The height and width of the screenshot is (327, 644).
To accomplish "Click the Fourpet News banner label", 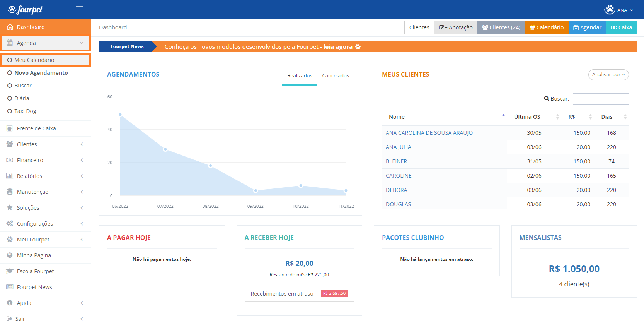I will click(127, 46).
